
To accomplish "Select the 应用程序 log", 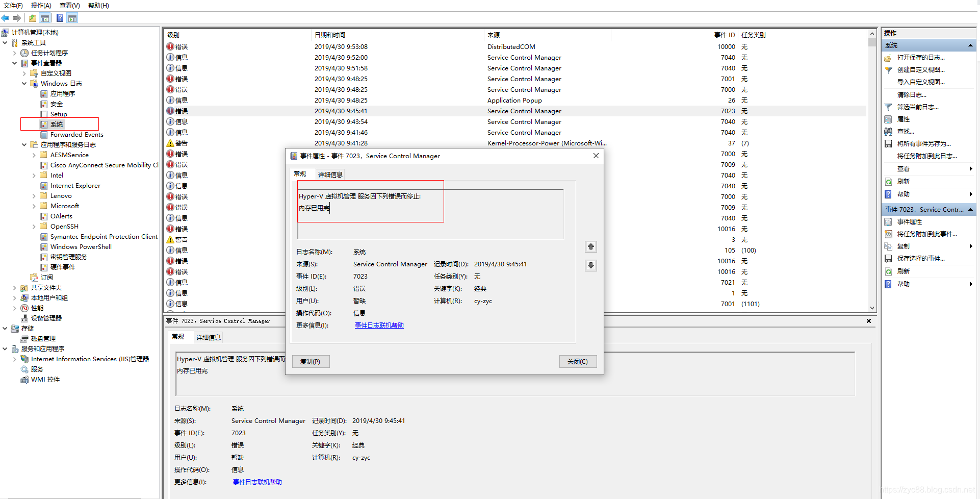I will 63,94.
